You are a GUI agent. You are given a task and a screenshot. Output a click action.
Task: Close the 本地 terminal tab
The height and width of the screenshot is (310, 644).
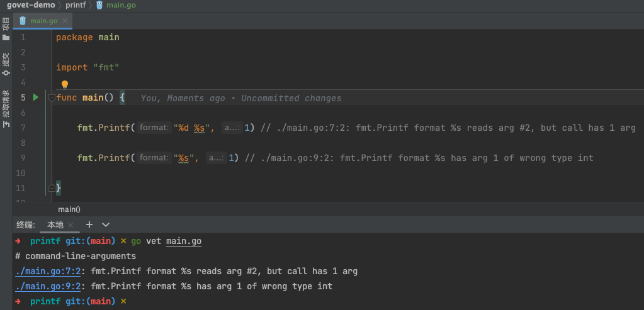tap(71, 225)
